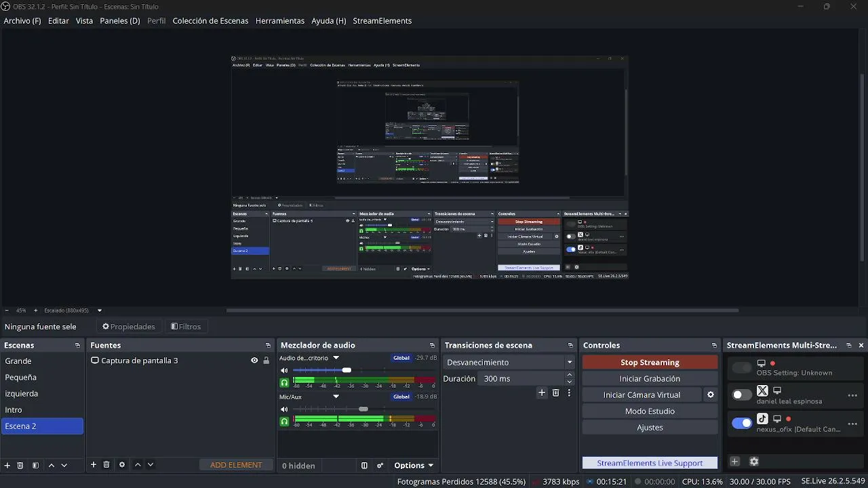This screenshot has height=488, width=868.
Task: Click the preview horizontal scrollbar
Action: [482, 310]
